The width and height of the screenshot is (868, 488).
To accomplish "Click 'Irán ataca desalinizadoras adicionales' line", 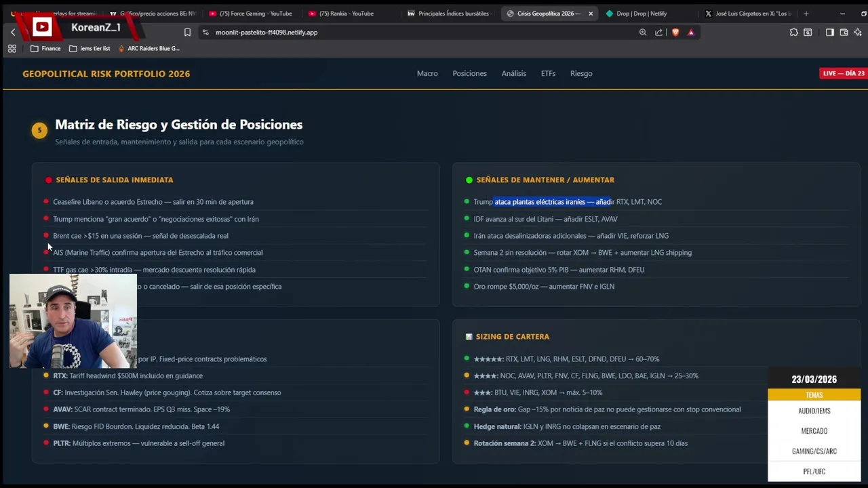I will pyautogui.click(x=571, y=236).
